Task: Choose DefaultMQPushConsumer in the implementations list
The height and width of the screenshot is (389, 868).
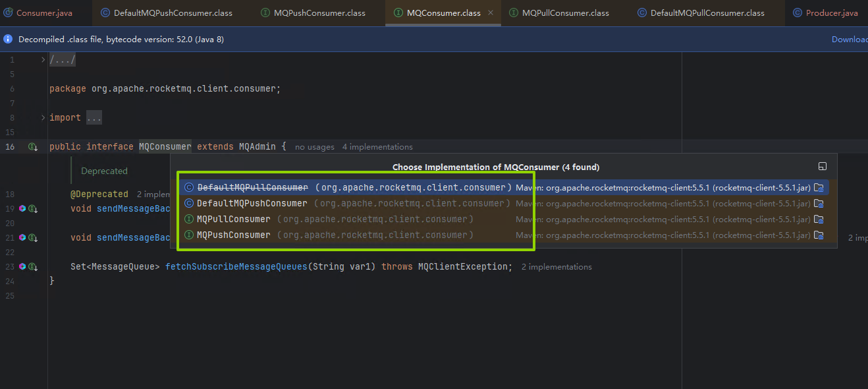Action: click(503, 203)
